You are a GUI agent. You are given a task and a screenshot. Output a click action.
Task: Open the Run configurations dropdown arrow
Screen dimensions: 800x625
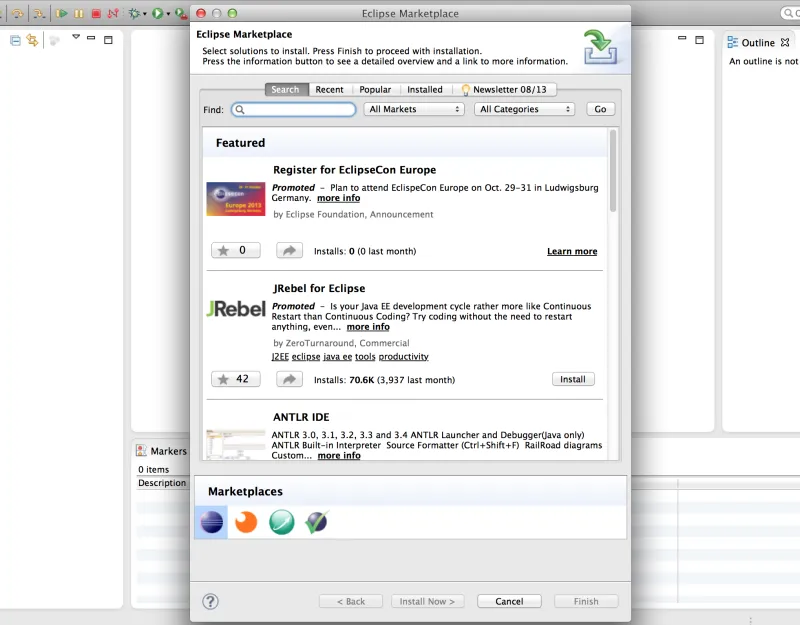(x=168, y=13)
